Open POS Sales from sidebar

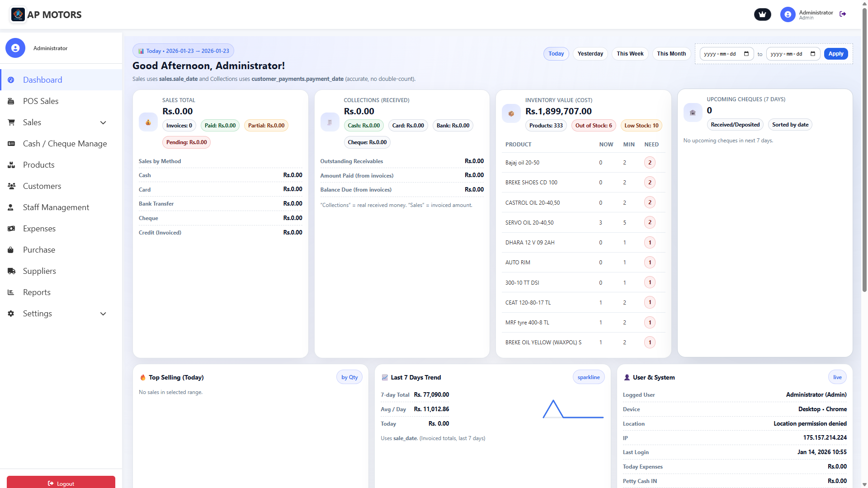[41, 101]
